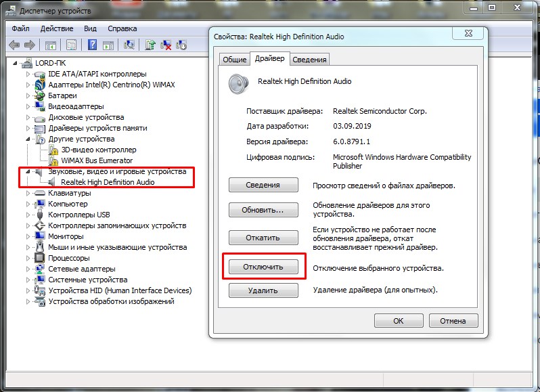Click Realtek Semiconductor Corp. provider text

(x=380, y=111)
